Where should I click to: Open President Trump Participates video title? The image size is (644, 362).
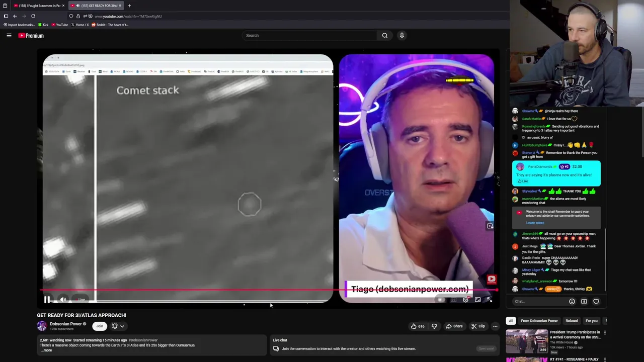(x=575, y=334)
